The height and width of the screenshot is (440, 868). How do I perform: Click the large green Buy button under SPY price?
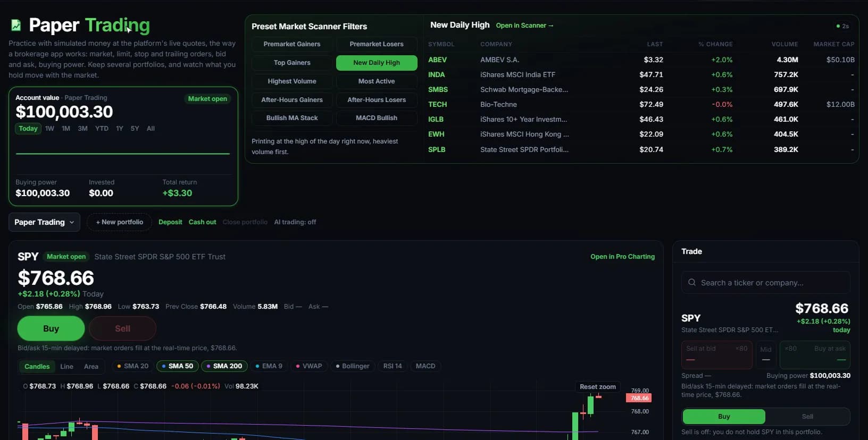(51, 328)
